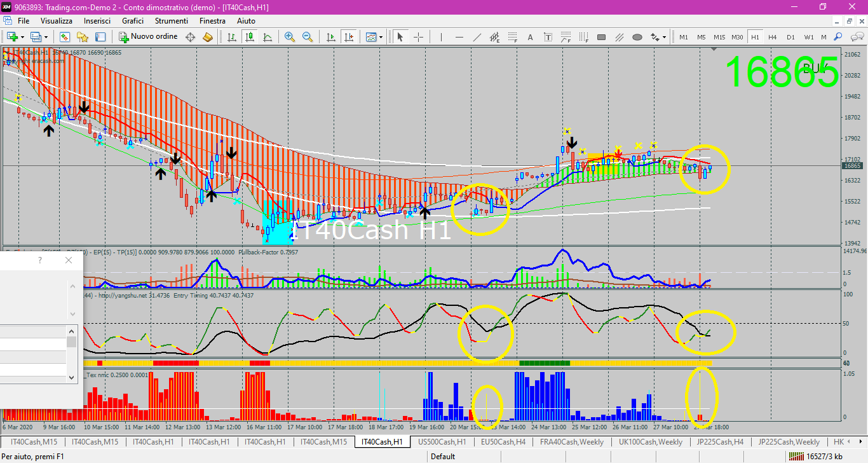This screenshot has height=463, width=868.
Task: Expand the new chart dropdown arrow
Action: (22, 37)
